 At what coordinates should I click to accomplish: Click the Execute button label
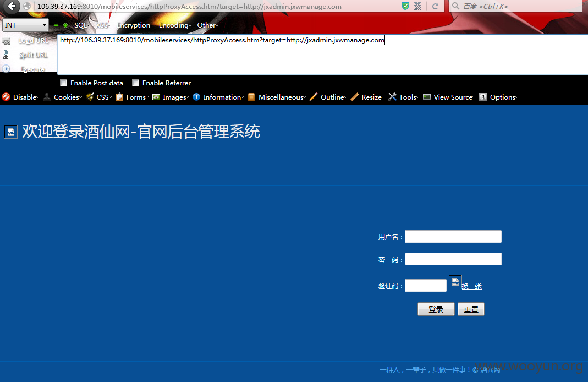(33, 69)
